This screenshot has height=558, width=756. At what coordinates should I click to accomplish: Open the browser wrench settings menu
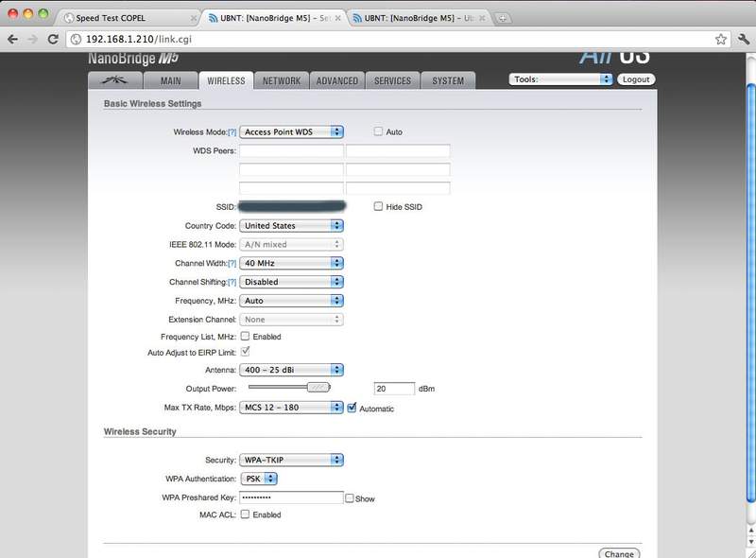[744, 39]
